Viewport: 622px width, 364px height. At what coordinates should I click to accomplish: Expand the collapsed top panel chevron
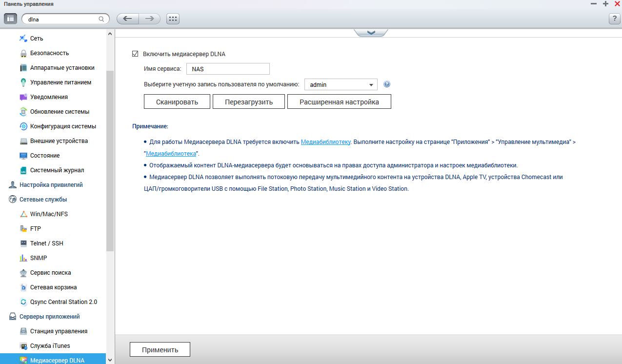click(371, 32)
